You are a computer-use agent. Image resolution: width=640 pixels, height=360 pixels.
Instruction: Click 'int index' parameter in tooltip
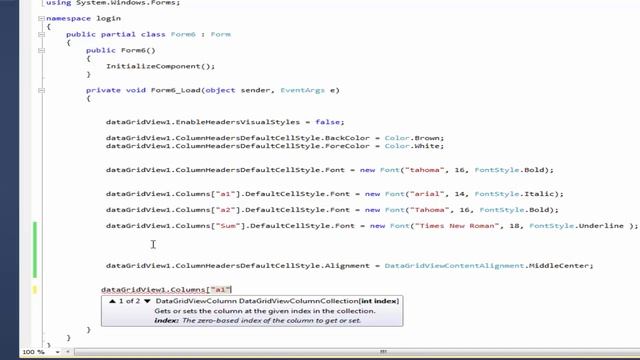[x=379, y=301]
